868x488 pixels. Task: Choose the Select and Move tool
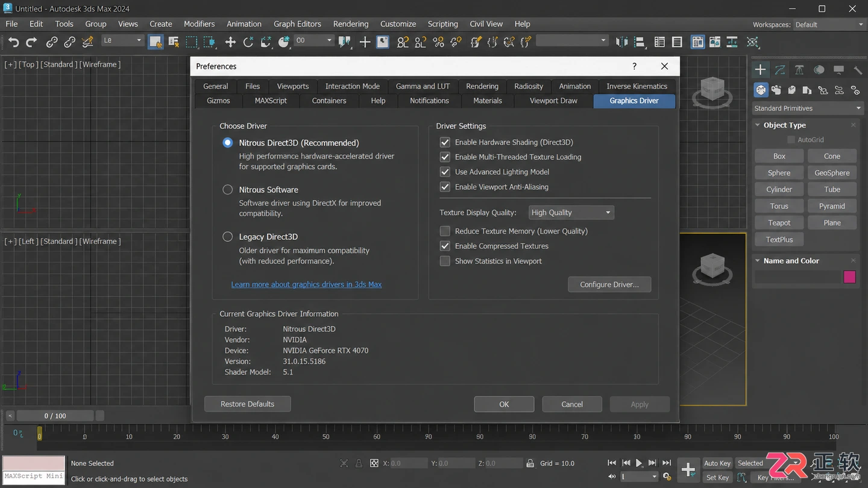(x=230, y=42)
